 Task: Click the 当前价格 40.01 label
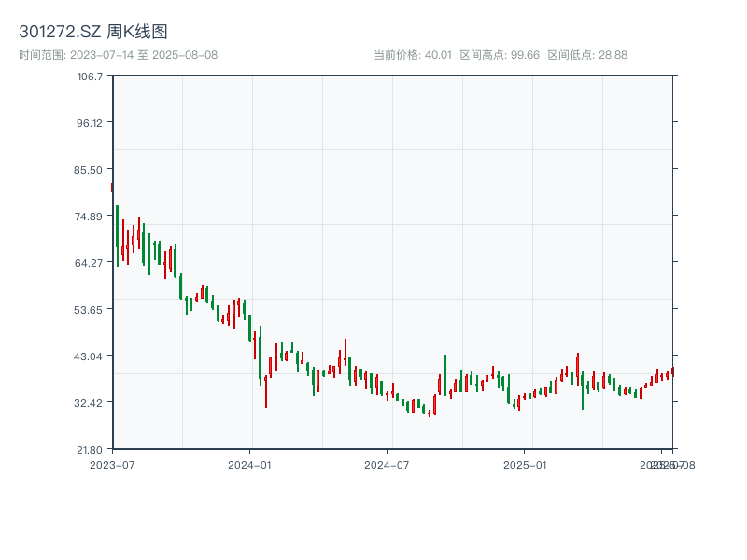413,55
